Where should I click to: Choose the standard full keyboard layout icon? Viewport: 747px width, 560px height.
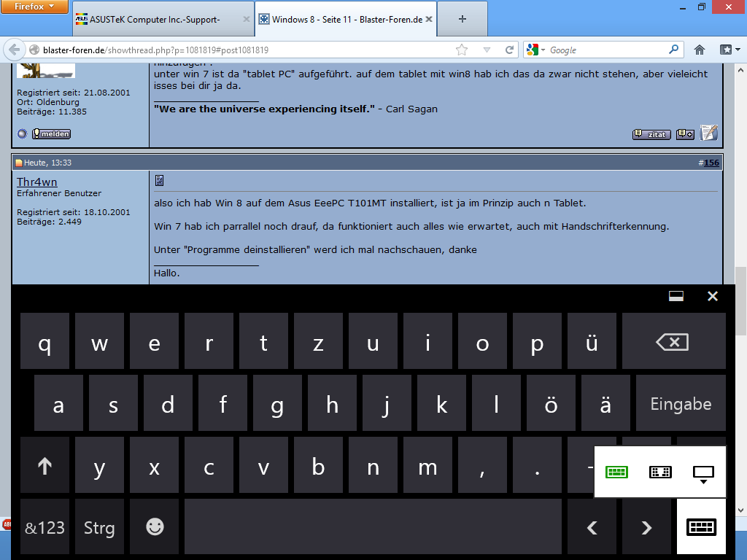(x=616, y=472)
